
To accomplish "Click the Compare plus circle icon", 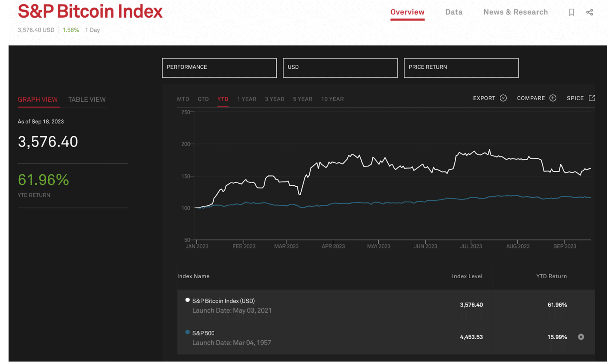I will click(553, 98).
